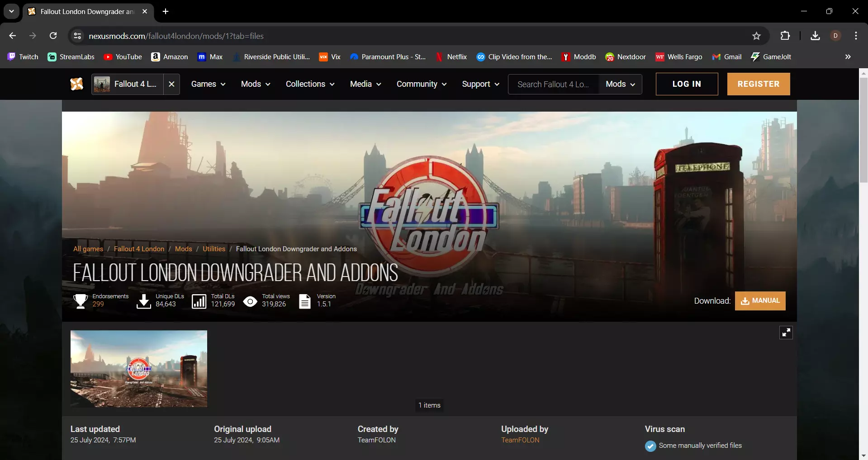This screenshot has height=460, width=868.
Task: Open the Mods breadcrumb link
Action: (x=183, y=249)
